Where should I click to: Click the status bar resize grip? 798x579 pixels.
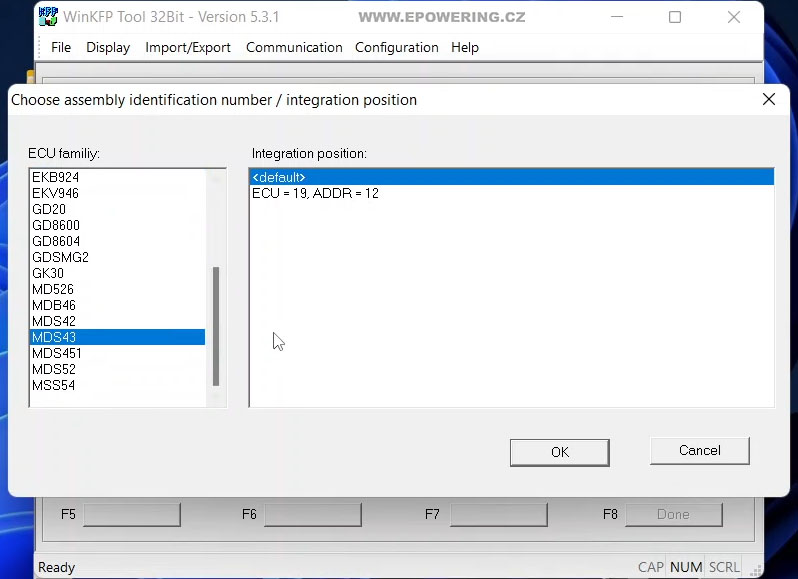[756, 571]
